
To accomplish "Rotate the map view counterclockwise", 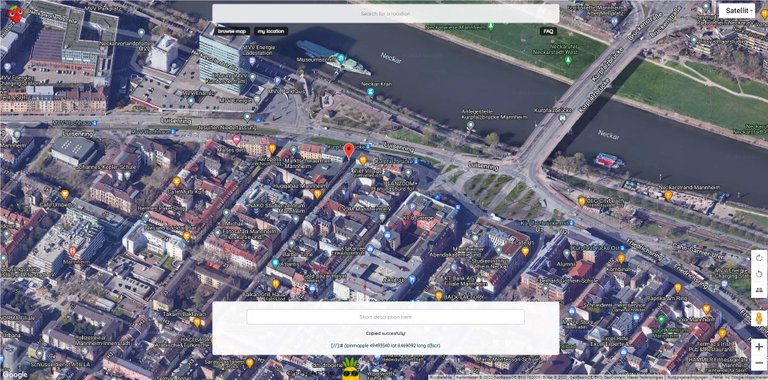I will pos(759,274).
